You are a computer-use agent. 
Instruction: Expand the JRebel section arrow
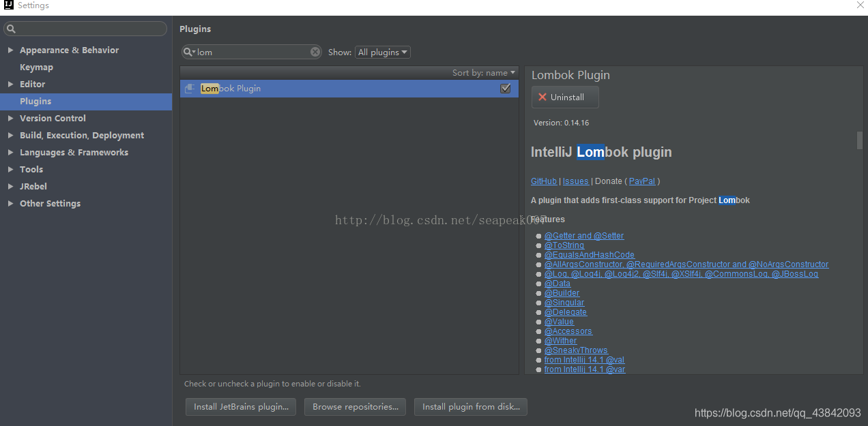[x=10, y=187]
